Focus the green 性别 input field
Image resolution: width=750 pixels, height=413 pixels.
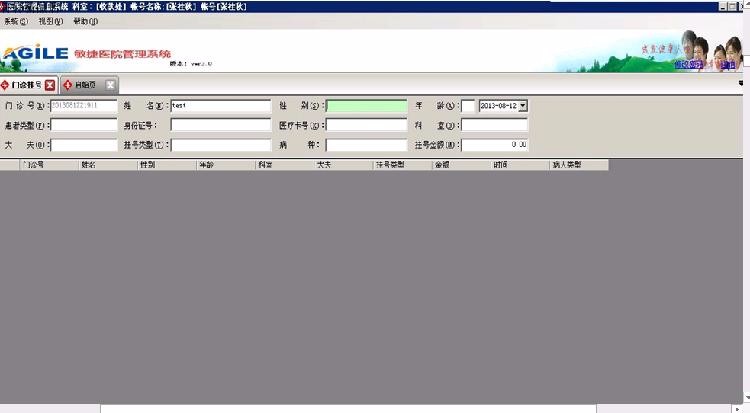pos(366,106)
